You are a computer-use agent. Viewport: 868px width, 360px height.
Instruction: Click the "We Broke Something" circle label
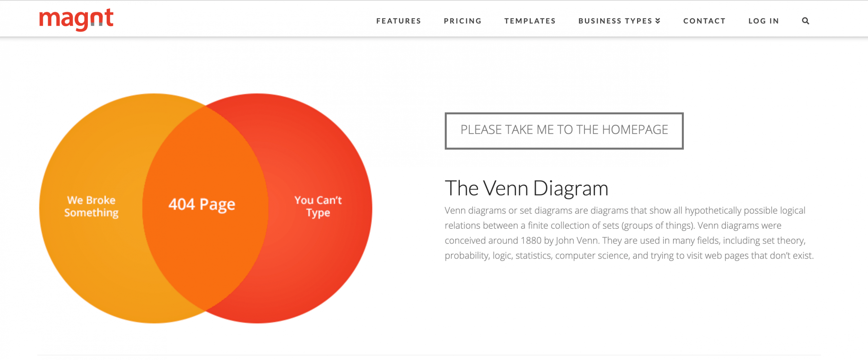click(x=92, y=206)
